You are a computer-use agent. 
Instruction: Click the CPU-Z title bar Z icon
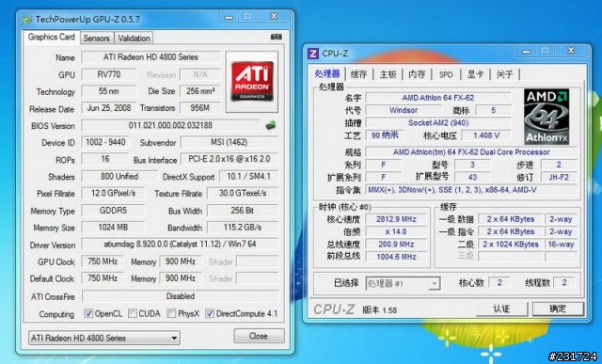[313, 54]
